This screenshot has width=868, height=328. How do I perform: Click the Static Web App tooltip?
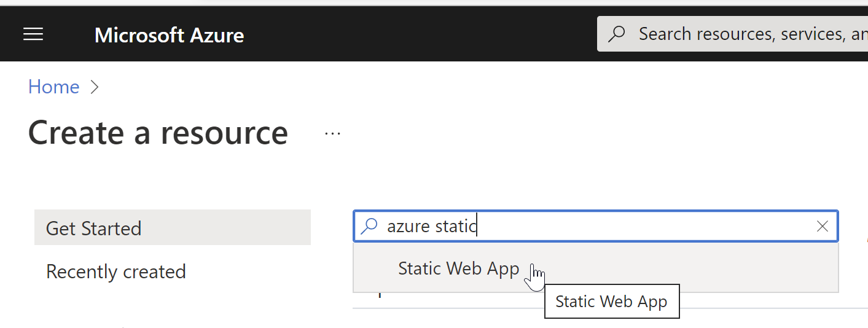point(611,302)
